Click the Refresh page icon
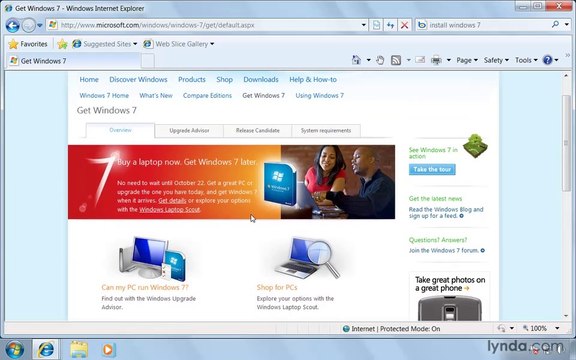576x360 pixels. tap(390, 25)
